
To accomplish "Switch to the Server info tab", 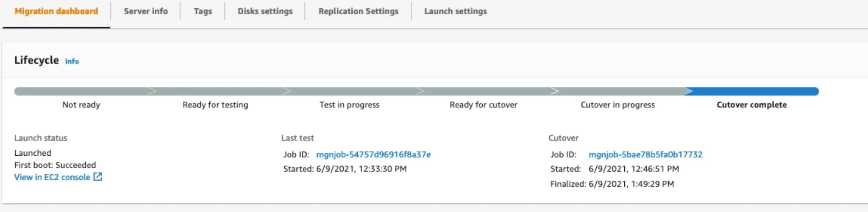I will 146,11.
